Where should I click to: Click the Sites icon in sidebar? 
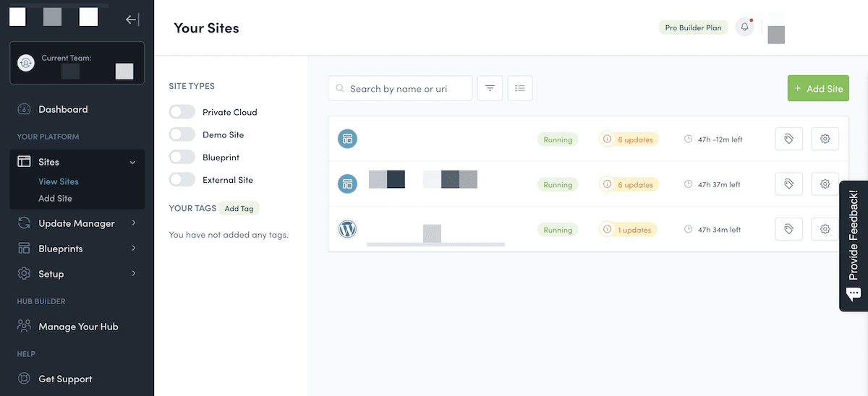click(25, 162)
